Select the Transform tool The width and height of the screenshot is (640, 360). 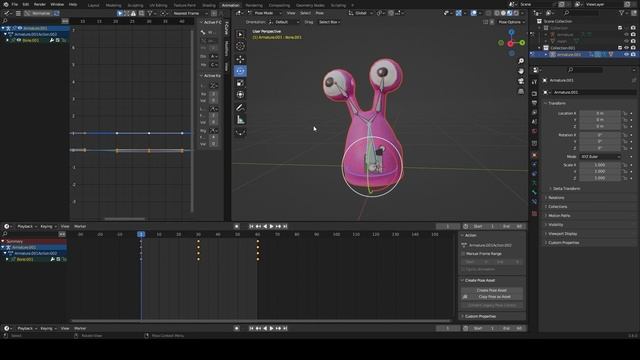240,95
